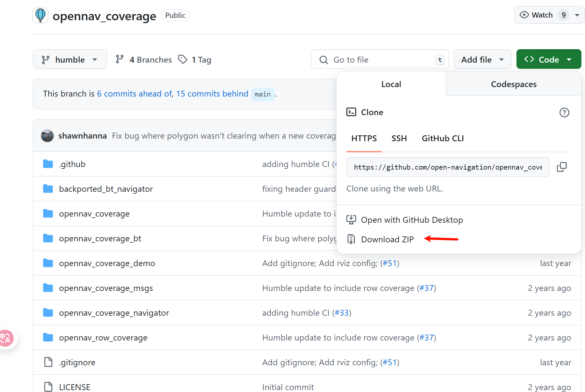The height and width of the screenshot is (392, 585).
Task: Click the magnifier icon in Go to file
Action: point(324,60)
